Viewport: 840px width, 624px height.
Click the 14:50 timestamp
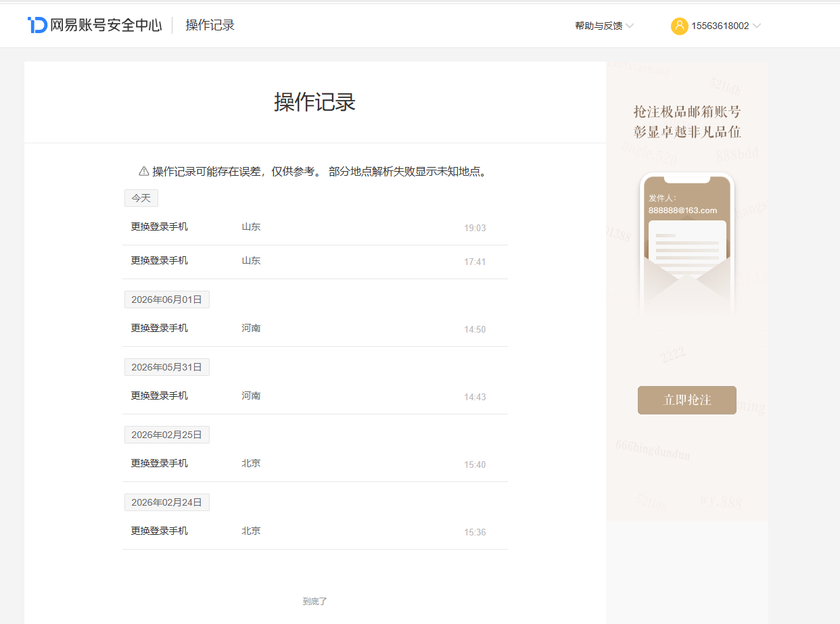click(475, 329)
